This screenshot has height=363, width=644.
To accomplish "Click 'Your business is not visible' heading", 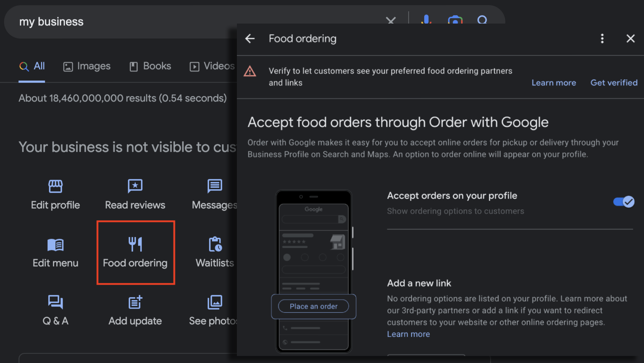I will coord(127,147).
